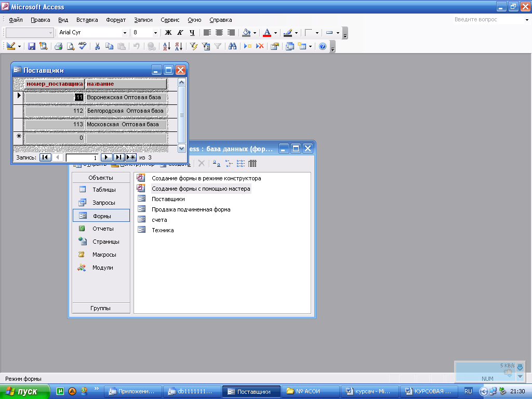Screen dimensions: 532x399
Task: Select Отчеты in the Objects pane
Action: (x=101, y=229)
